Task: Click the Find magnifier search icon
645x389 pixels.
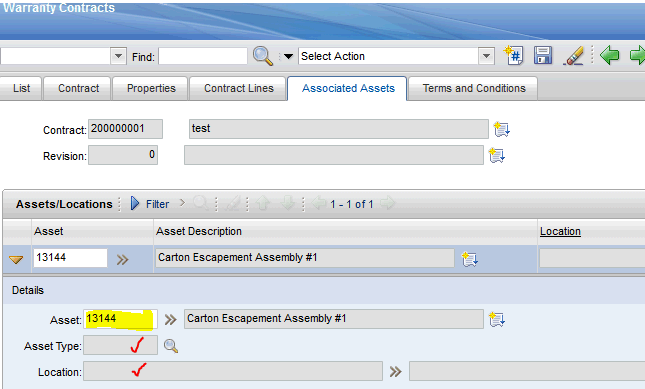Action: coord(262,56)
